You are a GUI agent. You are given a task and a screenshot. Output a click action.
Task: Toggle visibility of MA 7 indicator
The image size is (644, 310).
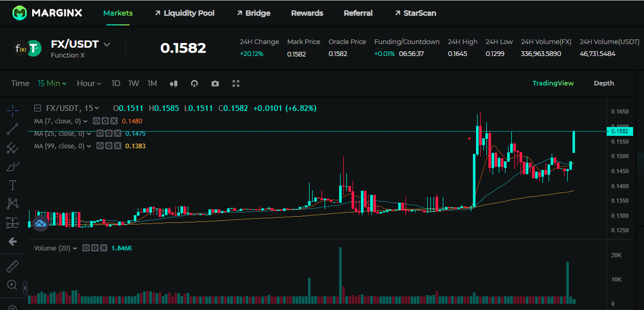coord(96,121)
